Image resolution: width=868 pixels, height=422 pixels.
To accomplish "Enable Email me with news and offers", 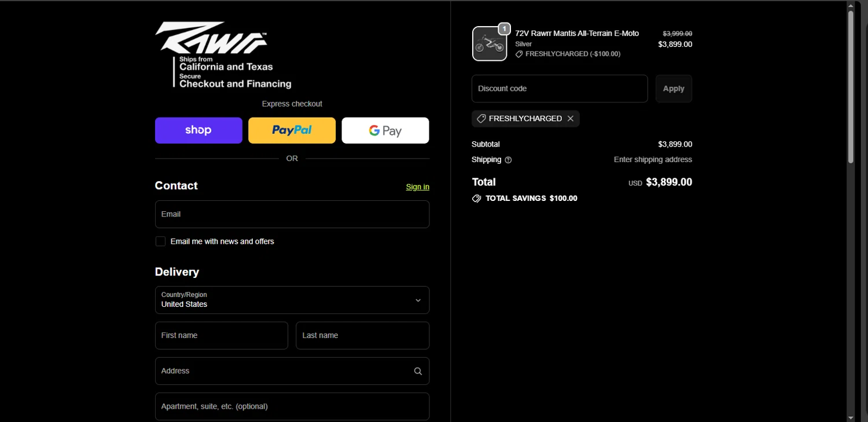I will tap(160, 241).
